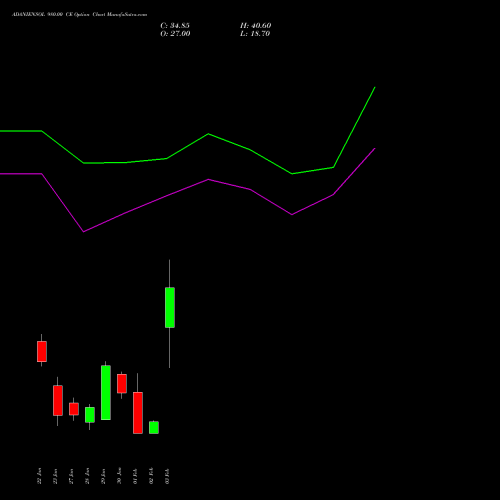500x500 pixels.
Task: Click the tall green candle for 29 Jan
Action: point(106,393)
